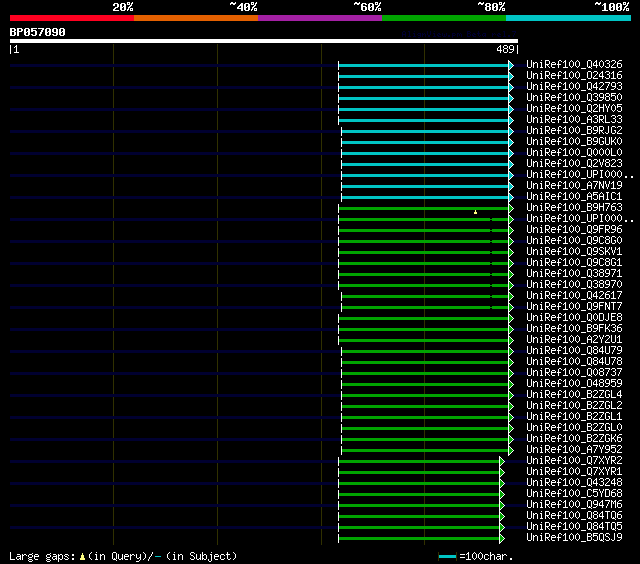640x564 pixels.
Task: Click the arrowhead on the A3RL33 alignment
Action: pyautogui.click(x=511, y=120)
